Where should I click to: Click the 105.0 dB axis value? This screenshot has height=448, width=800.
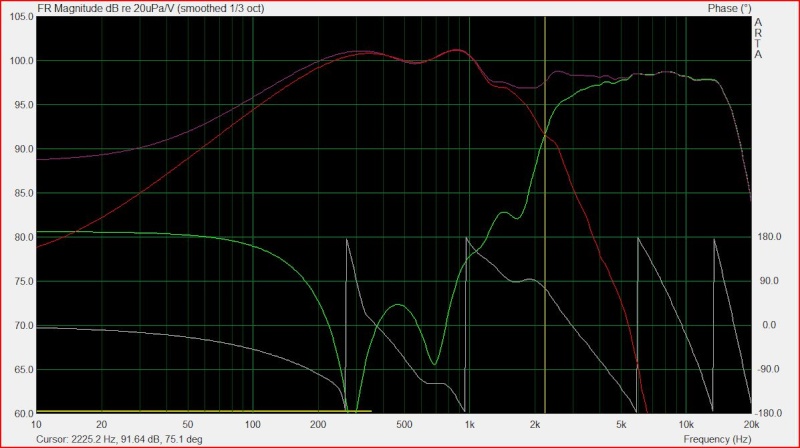coord(21,17)
